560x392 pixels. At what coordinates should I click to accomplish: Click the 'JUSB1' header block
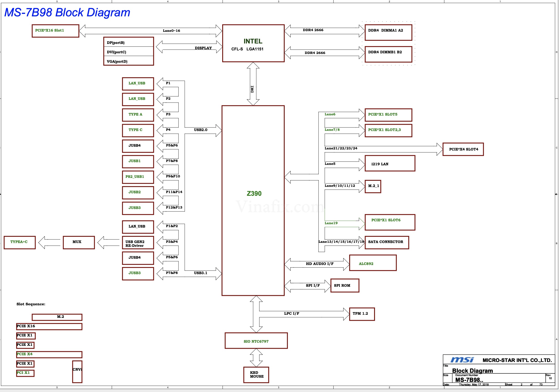click(x=138, y=162)
